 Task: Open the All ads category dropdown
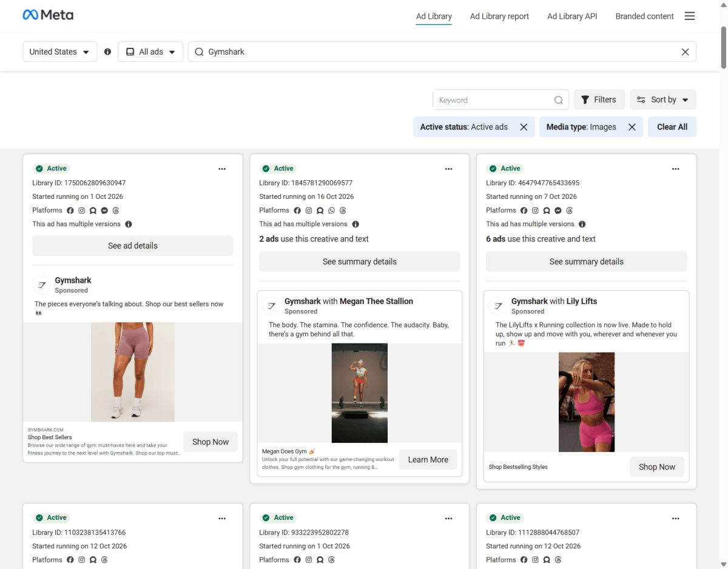150,52
